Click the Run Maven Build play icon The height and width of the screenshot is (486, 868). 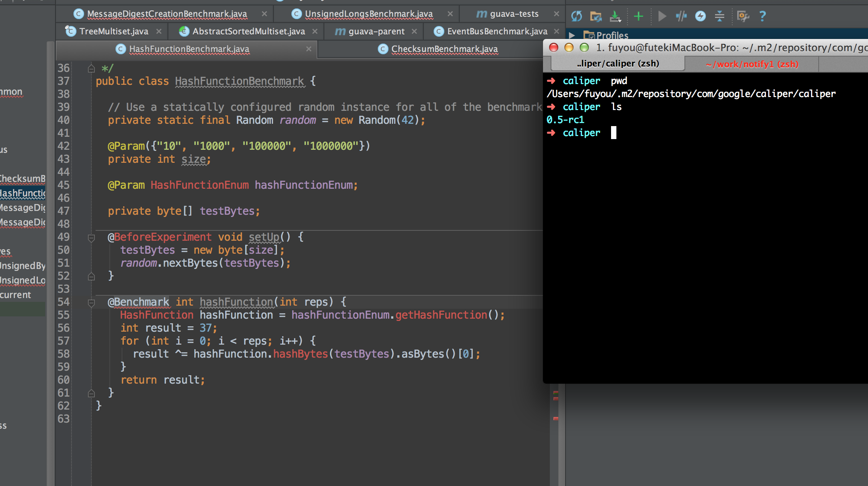click(x=662, y=16)
